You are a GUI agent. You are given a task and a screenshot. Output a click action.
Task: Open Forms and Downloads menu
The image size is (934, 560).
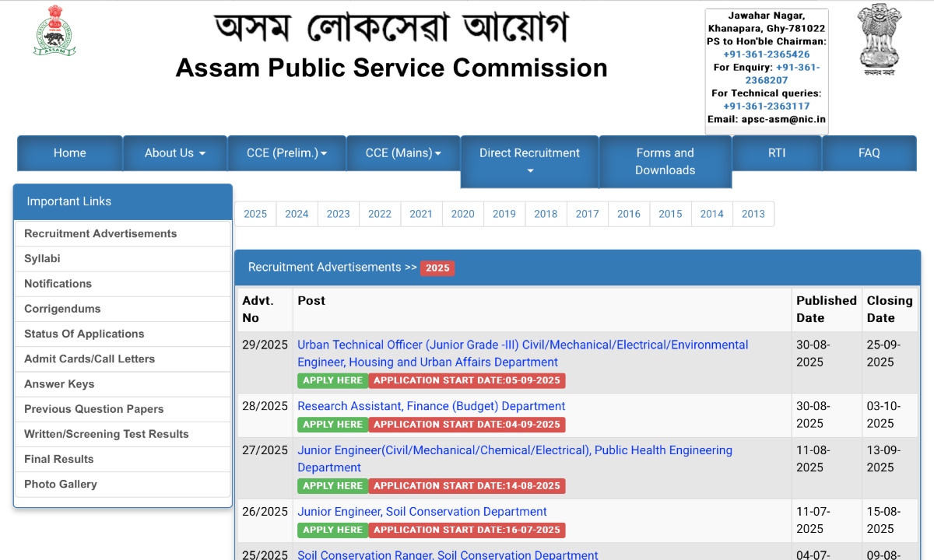coord(665,162)
